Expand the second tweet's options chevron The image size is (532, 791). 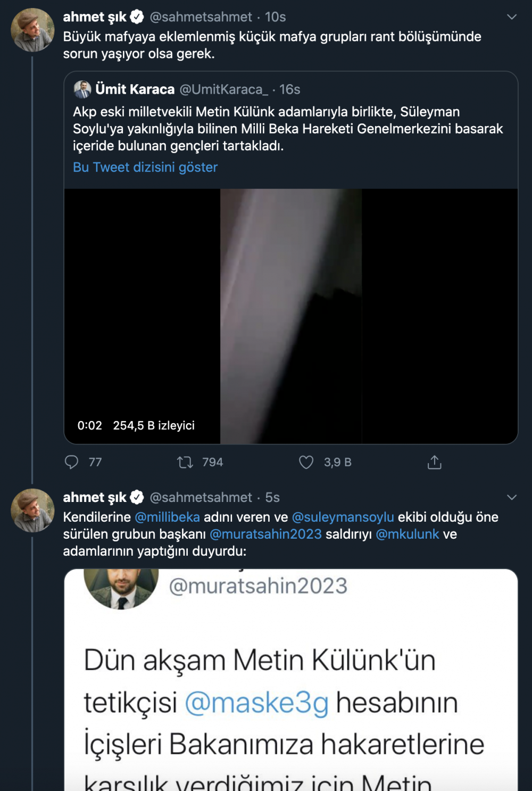point(512,497)
